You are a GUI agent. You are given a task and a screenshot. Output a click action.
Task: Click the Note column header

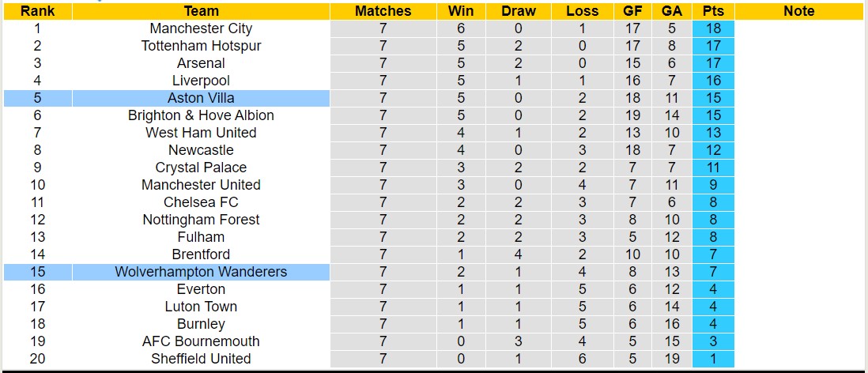coord(799,11)
